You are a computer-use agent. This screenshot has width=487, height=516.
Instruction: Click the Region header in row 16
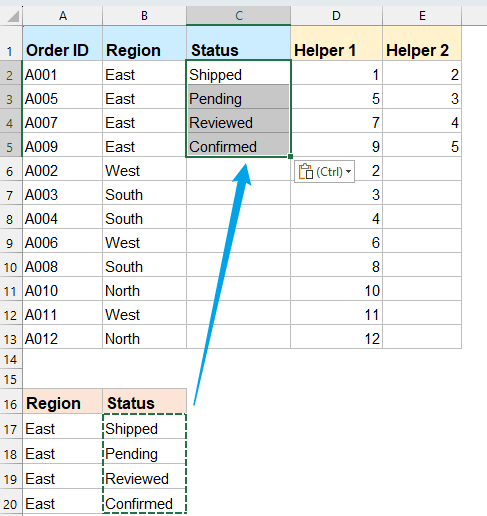(x=63, y=401)
